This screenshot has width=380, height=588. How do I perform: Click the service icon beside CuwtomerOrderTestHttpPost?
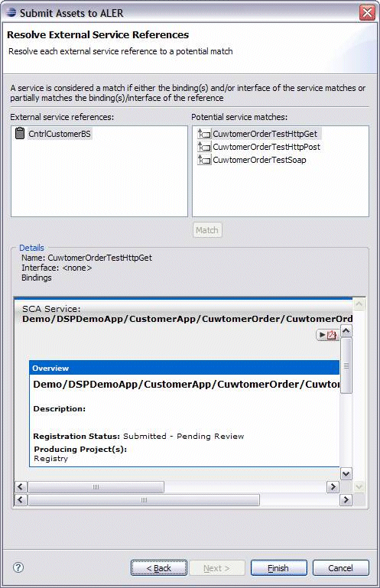[204, 147]
